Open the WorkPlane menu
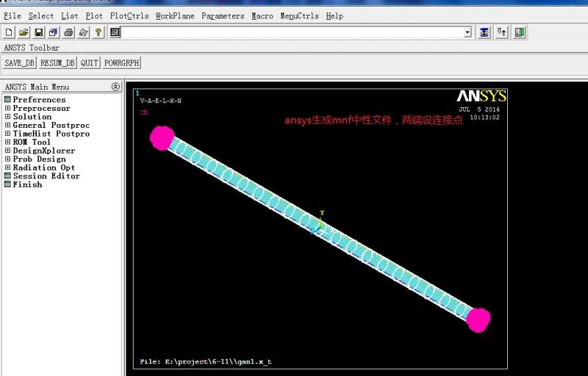The height and width of the screenshot is (376, 588). 175,16
